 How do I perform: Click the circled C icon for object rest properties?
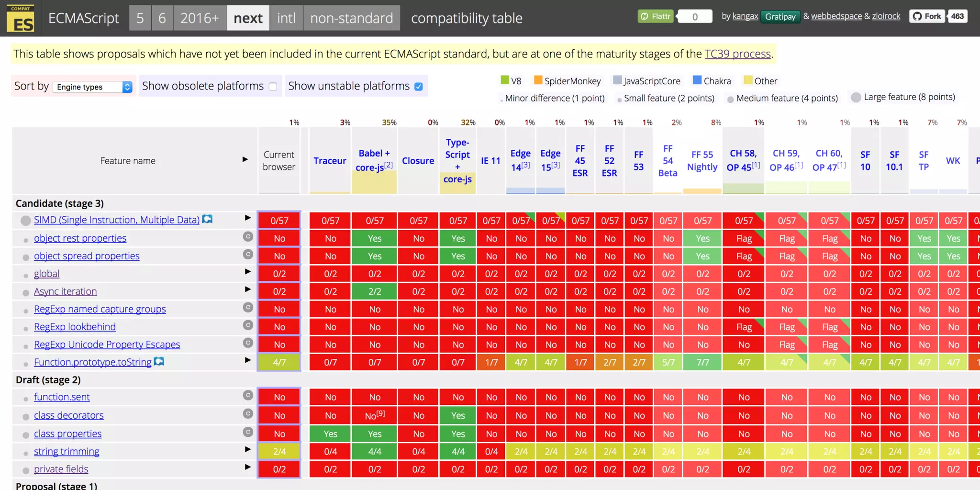(x=247, y=236)
